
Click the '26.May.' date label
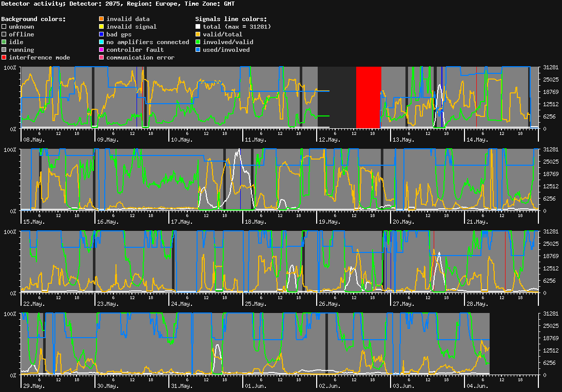tap(330, 304)
